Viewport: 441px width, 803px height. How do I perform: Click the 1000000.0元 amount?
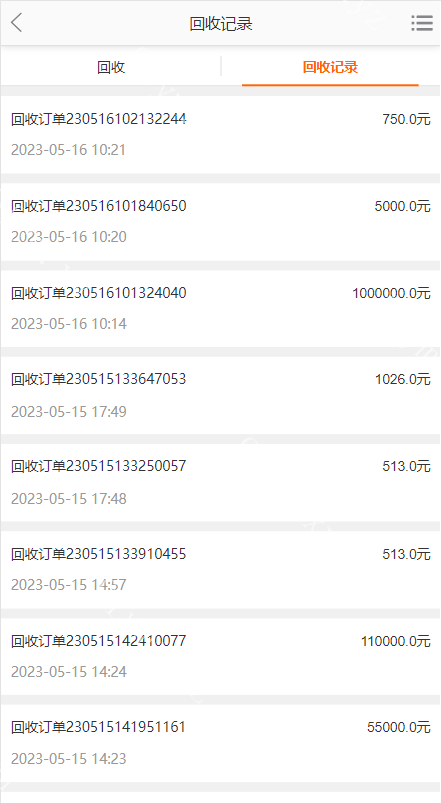391,293
